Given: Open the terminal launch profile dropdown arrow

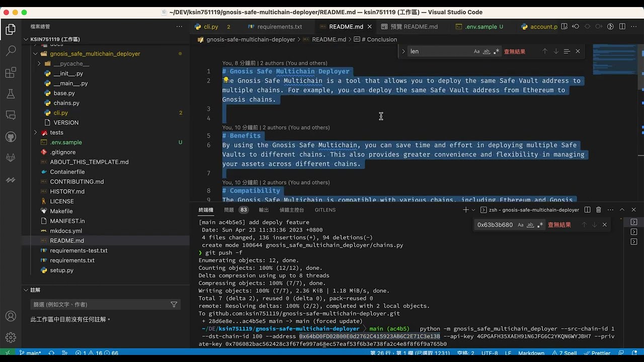Looking at the screenshot, I should point(473,210).
